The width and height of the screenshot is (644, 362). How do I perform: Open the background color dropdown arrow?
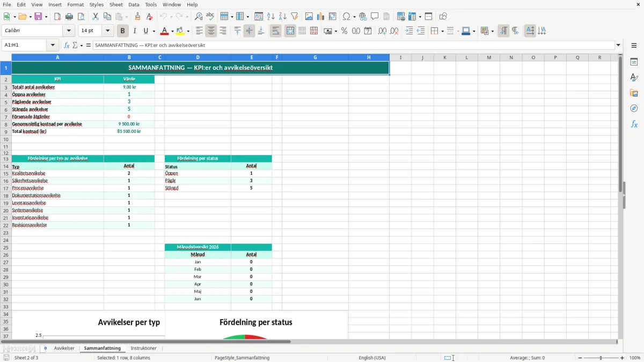coord(189,31)
